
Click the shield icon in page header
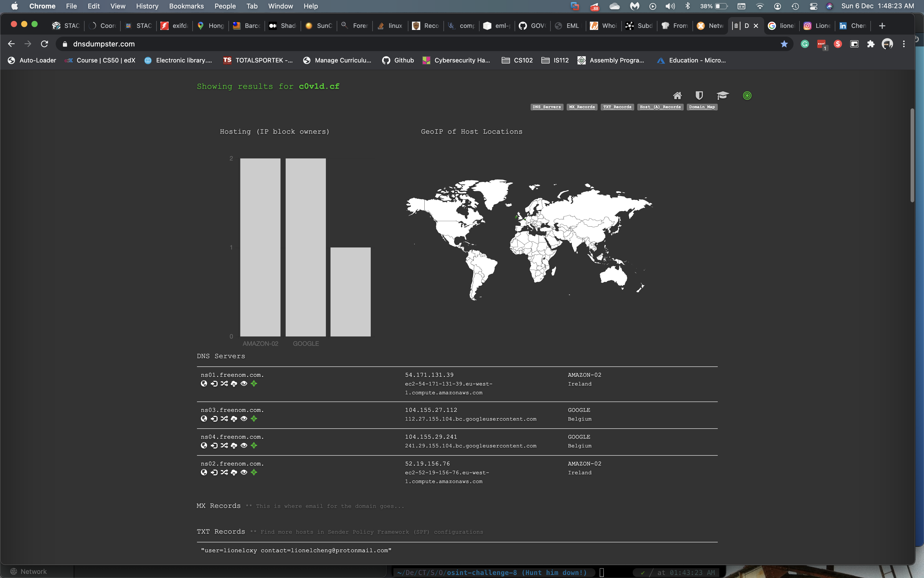[699, 95]
